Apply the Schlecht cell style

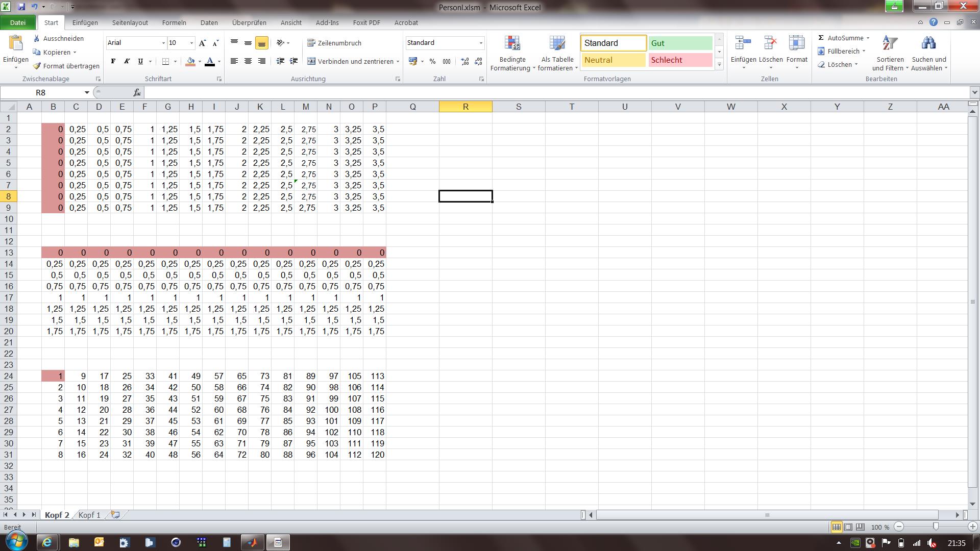point(680,60)
